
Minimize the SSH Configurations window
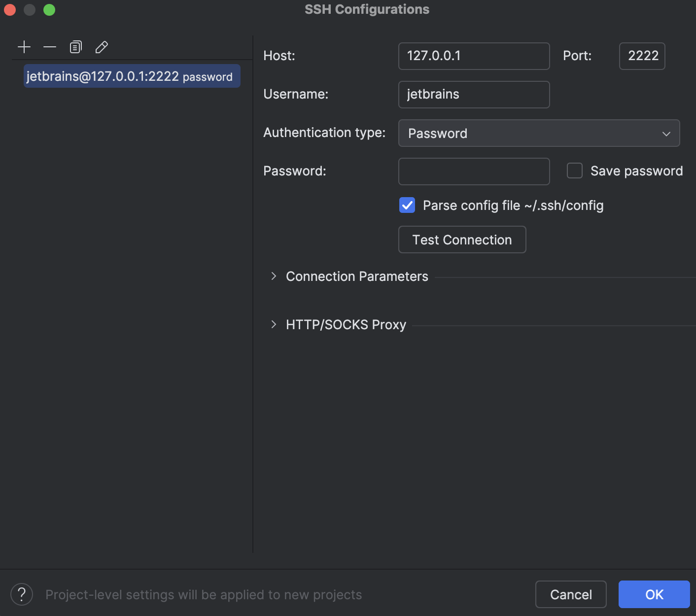(29, 9)
